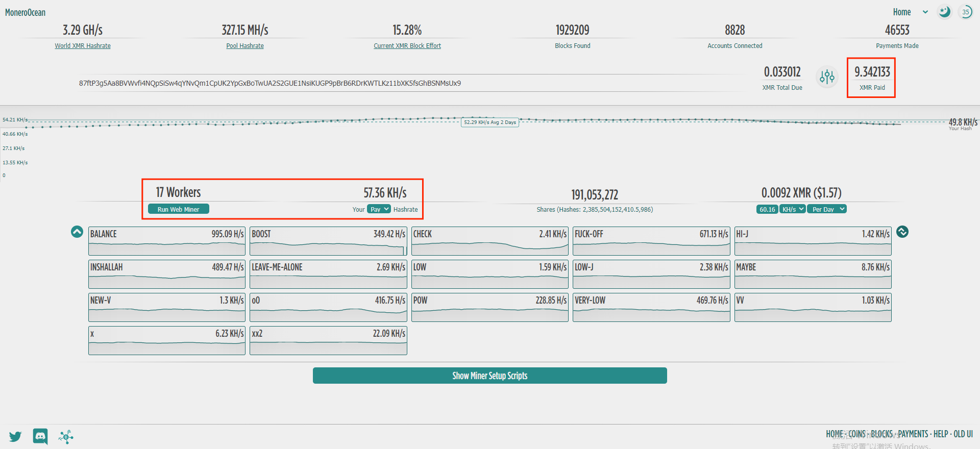Screen dimensions: 980x449
Task: Open the NEW-V worker card
Action: click(167, 308)
